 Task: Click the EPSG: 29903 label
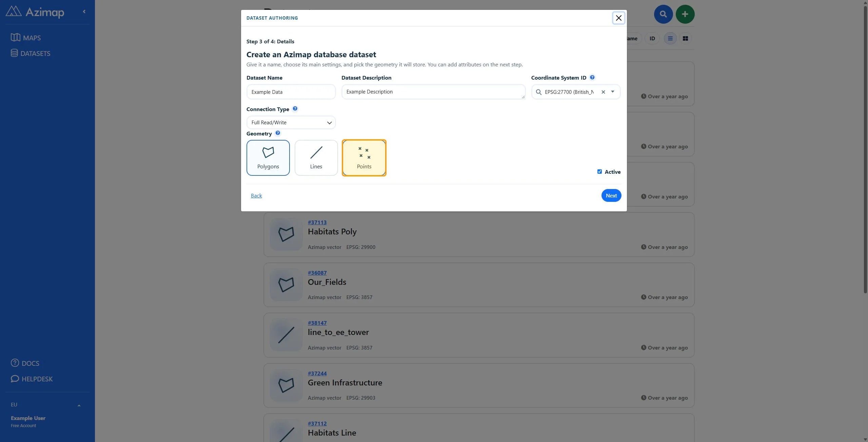coord(361,398)
